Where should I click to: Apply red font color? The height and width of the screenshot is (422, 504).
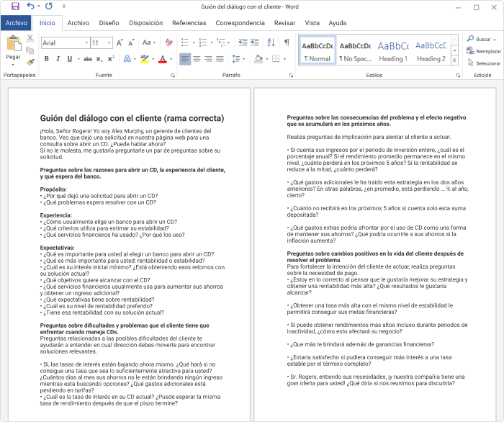pyautogui.click(x=163, y=59)
